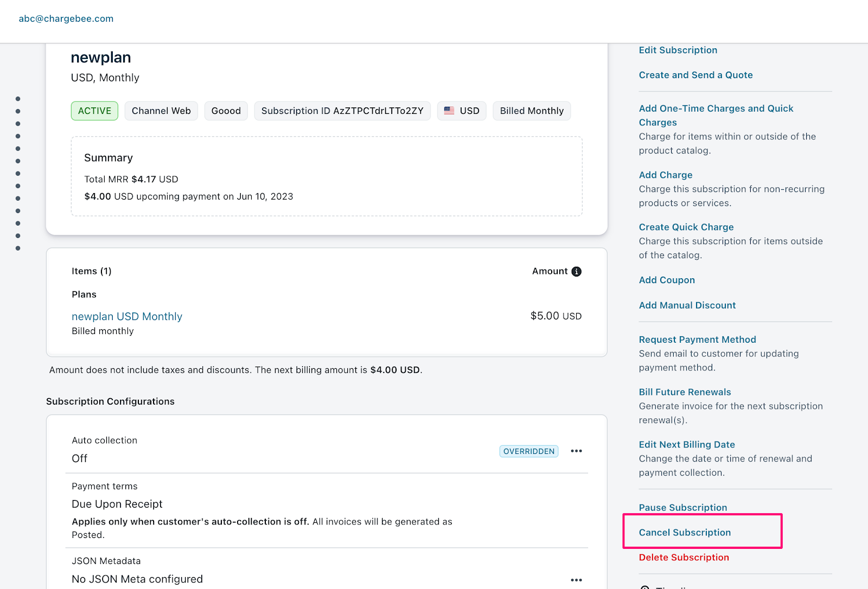Click Edit Subscription action

pos(678,50)
